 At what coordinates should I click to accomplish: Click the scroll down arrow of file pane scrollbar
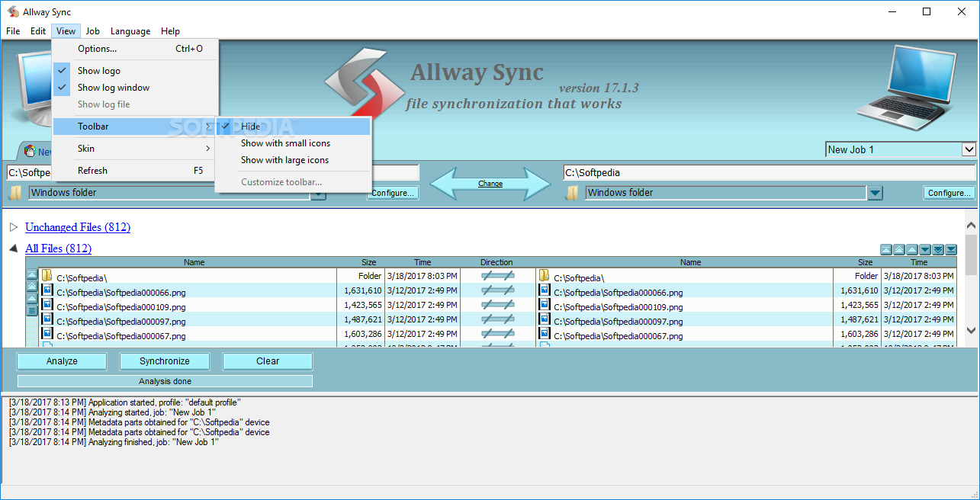(x=971, y=331)
